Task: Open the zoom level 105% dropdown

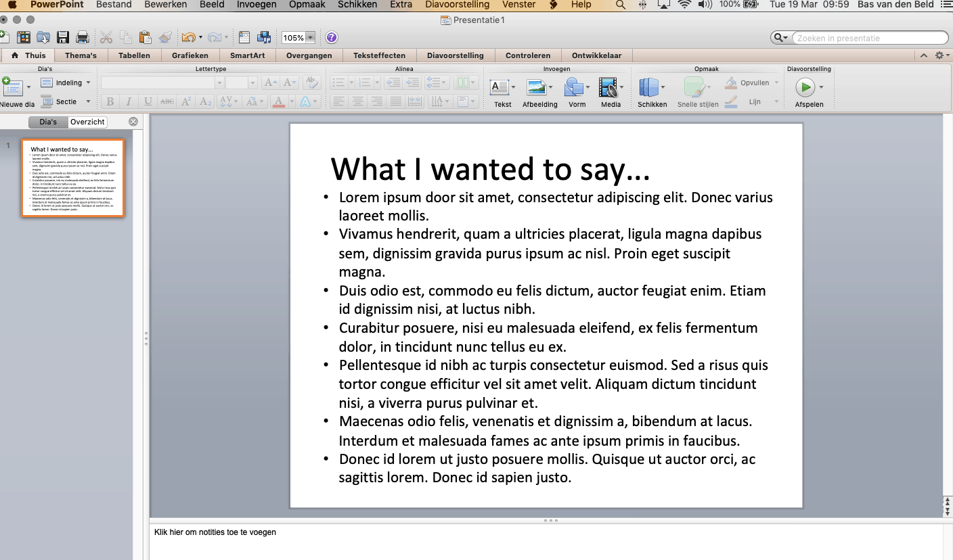Action: 298,37
